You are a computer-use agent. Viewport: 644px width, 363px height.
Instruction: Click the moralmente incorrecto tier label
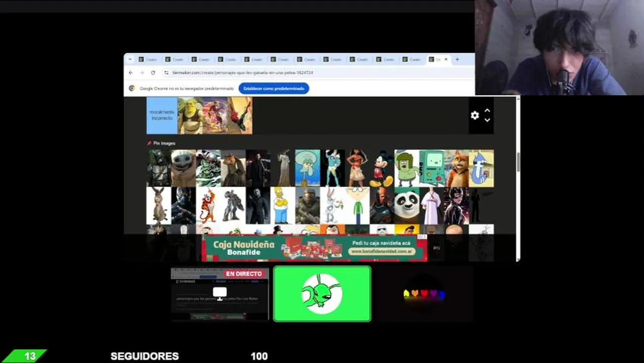(162, 115)
